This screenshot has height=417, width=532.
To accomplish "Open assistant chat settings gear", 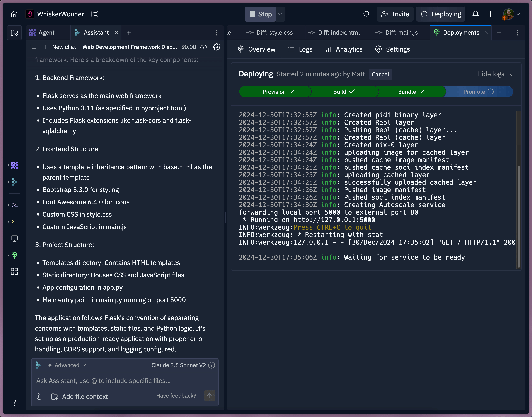I will coord(217,47).
